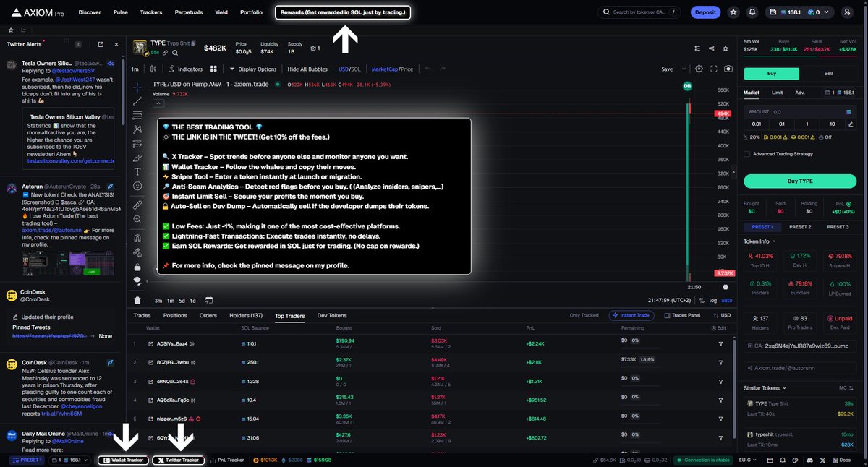Switch between MarketCap and Price

392,69
